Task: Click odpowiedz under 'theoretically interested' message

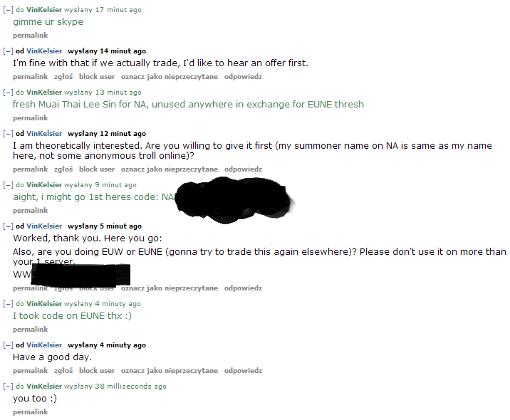Action: (243, 169)
